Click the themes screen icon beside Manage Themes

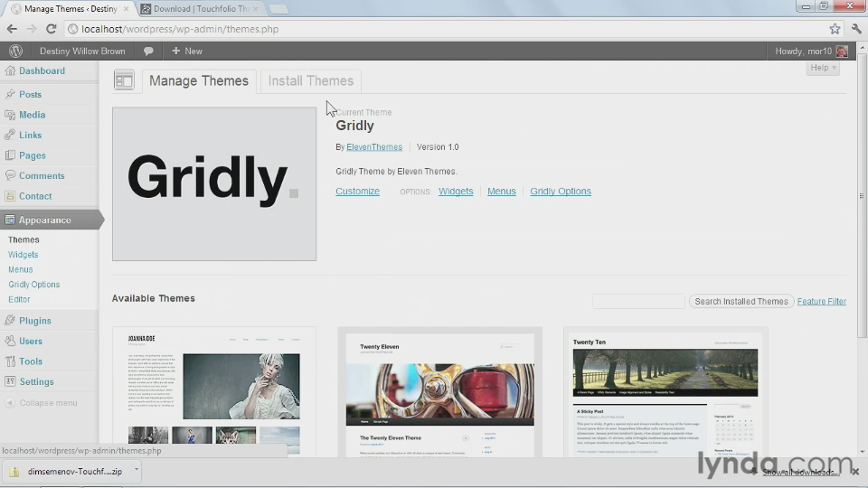[x=124, y=80]
